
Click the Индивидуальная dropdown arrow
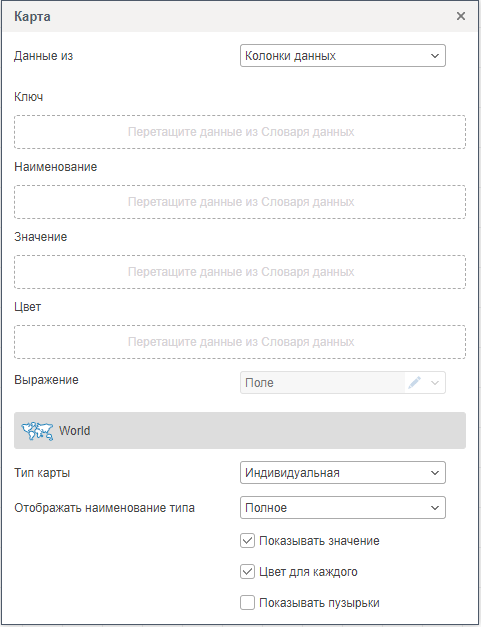pos(435,473)
